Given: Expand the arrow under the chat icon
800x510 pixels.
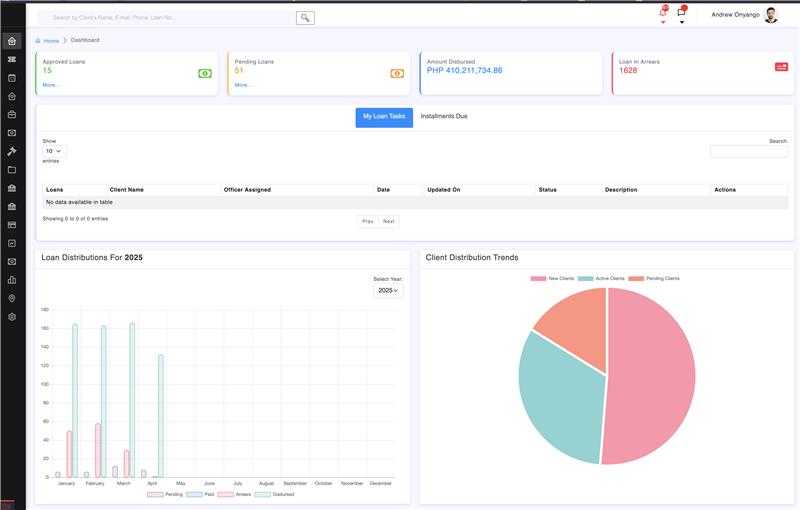Looking at the screenshot, I should click(682, 22).
